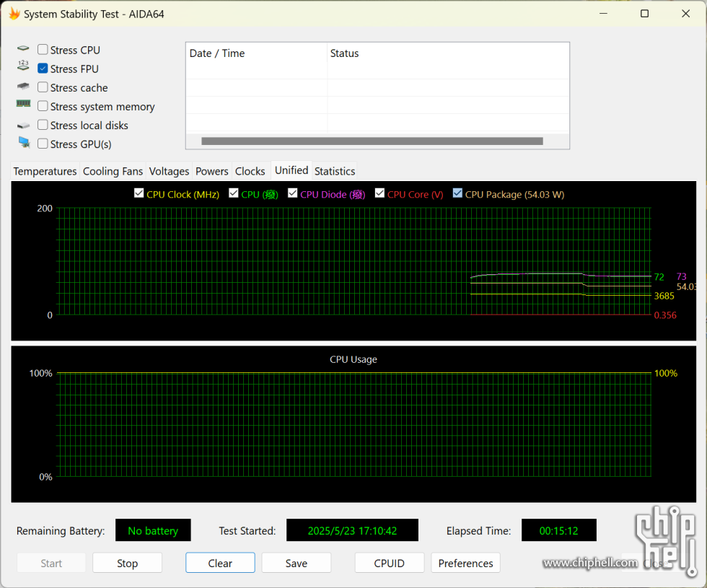Open the Statistics tab
The image size is (707, 588).
pyautogui.click(x=335, y=172)
